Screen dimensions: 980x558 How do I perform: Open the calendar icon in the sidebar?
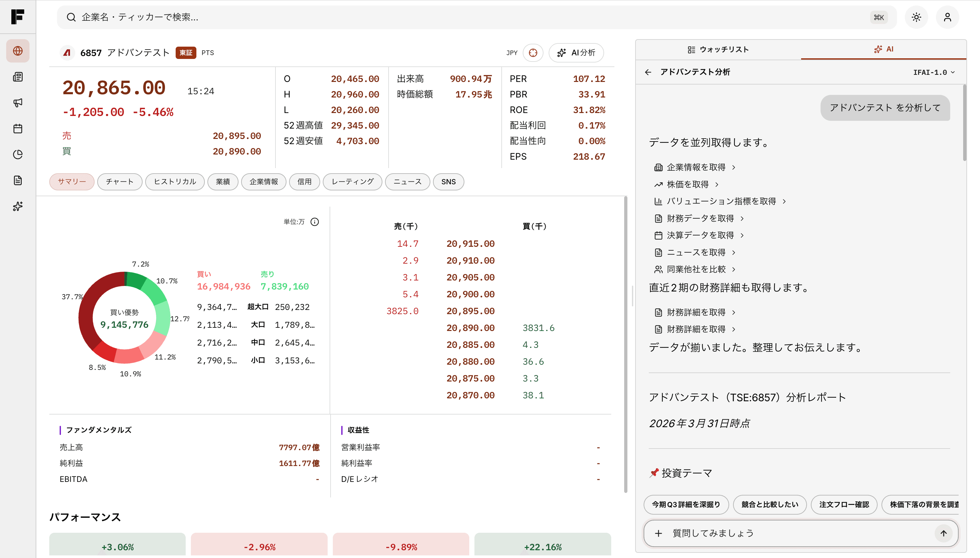coord(17,129)
